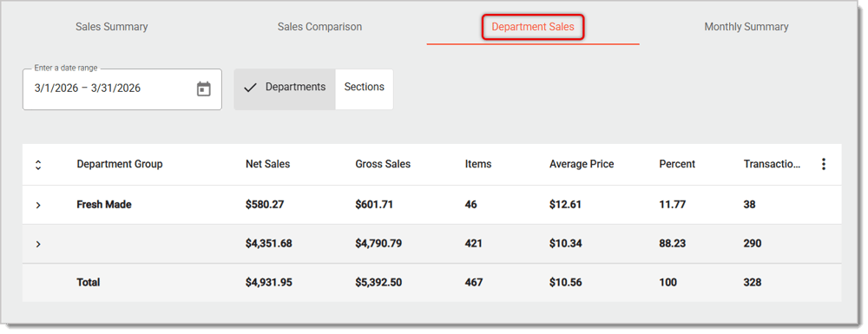Click Fresh Made gross sales $601.71
The image size is (868, 334).
pyautogui.click(x=374, y=205)
